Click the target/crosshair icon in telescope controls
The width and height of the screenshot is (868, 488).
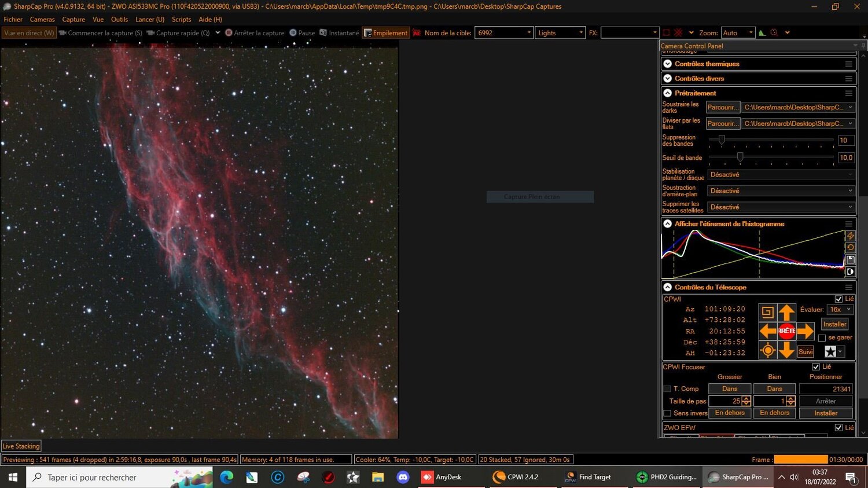(x=767, y=350)
